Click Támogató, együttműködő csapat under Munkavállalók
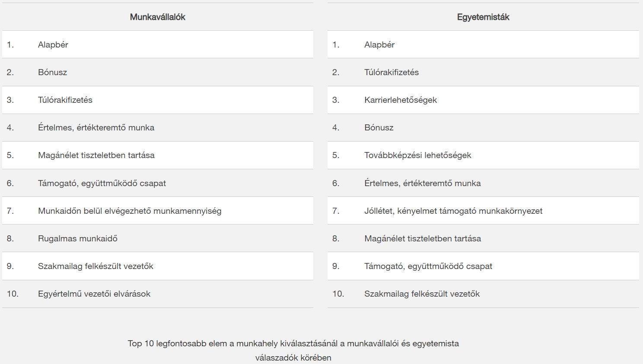Image resolution: width=643 pixels, height=364 pixels. pos(102,183)
